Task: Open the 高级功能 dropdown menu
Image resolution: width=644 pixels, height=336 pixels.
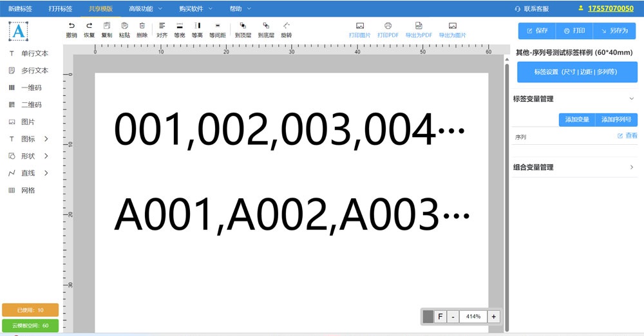Action: click(145, 9)
